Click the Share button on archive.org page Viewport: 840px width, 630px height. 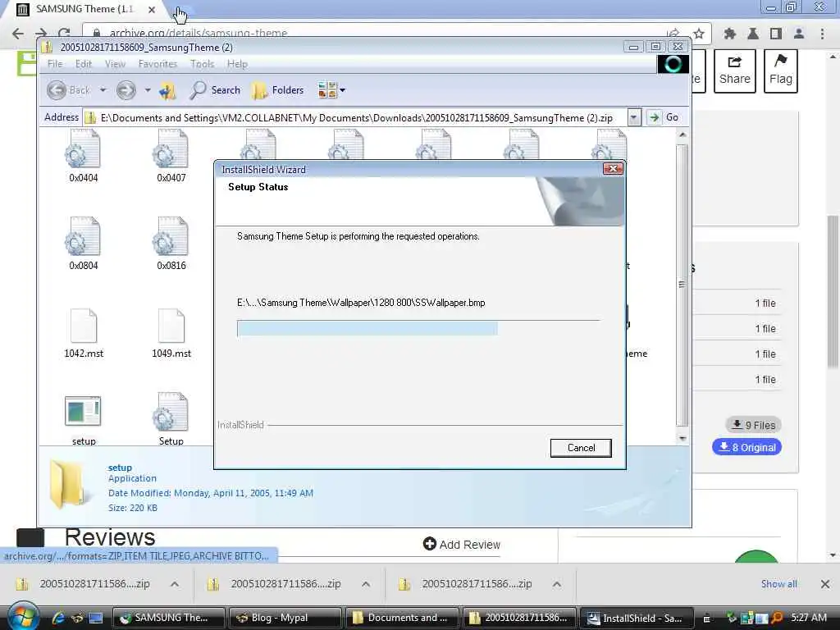point(734,71)
